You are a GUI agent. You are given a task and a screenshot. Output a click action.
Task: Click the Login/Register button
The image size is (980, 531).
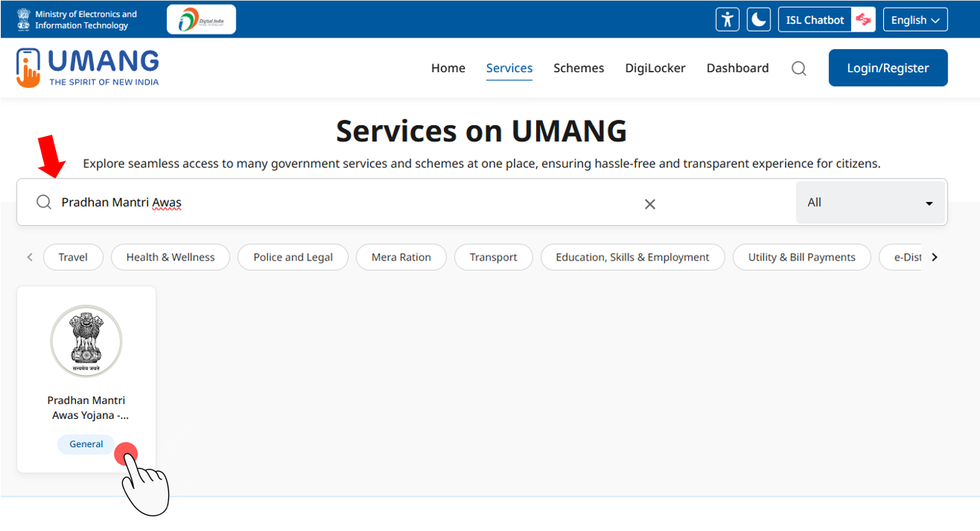[x=888, y=68]
